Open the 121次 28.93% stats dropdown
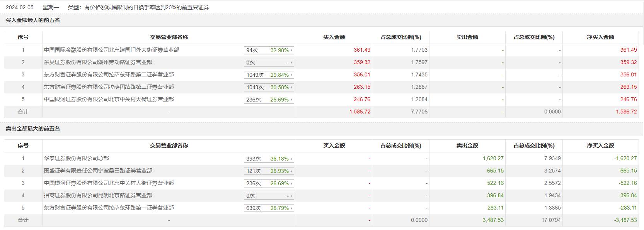The image size is (644, 230). (x=269, y=171)
